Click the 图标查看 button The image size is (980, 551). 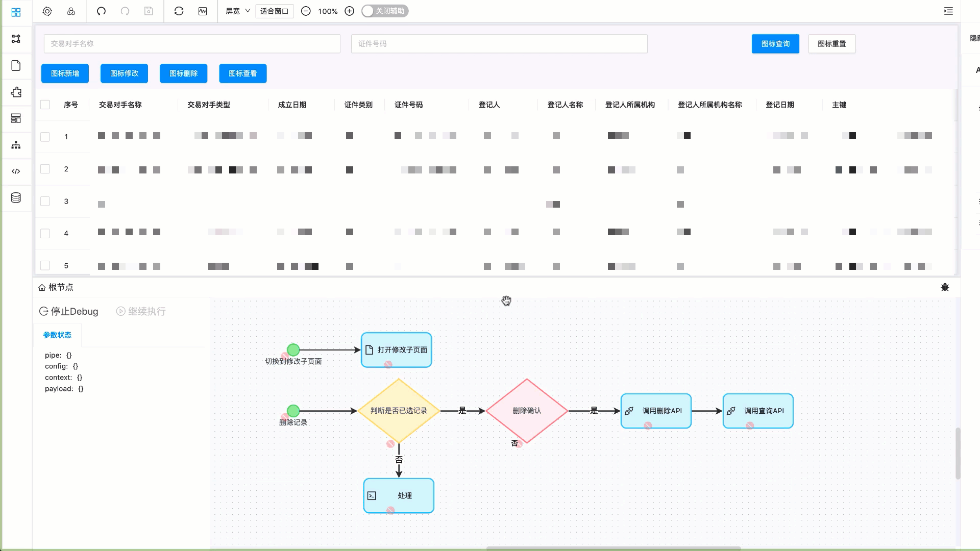click(x=243, y=73)
